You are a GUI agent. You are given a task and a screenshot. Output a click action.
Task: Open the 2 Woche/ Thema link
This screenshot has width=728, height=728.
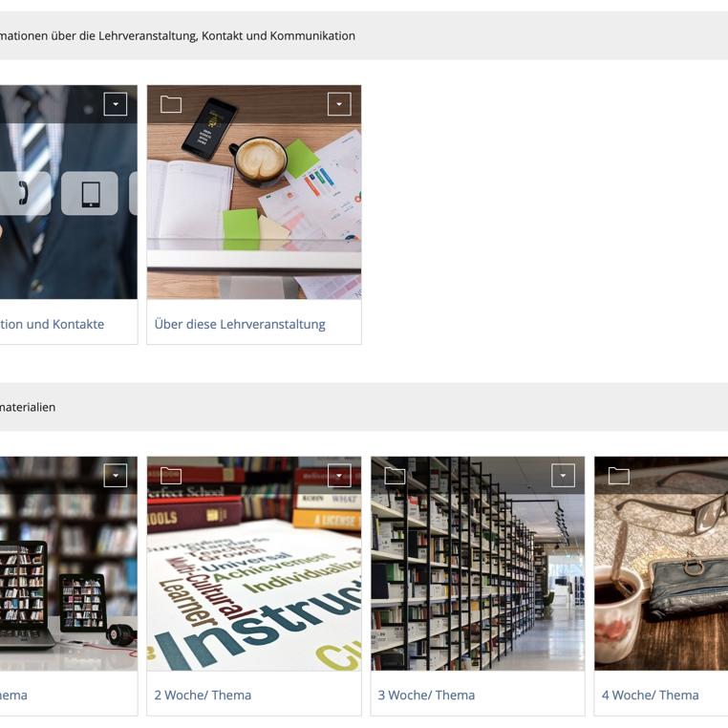(203, 695)
